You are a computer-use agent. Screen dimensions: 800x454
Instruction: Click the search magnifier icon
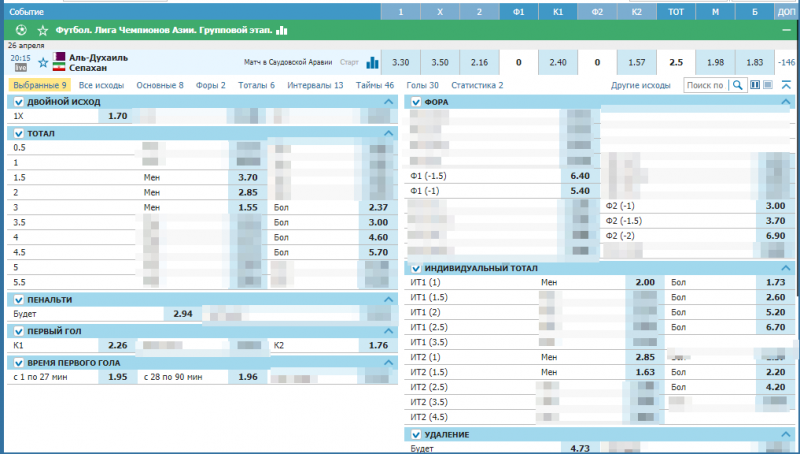tap(739, 86)
